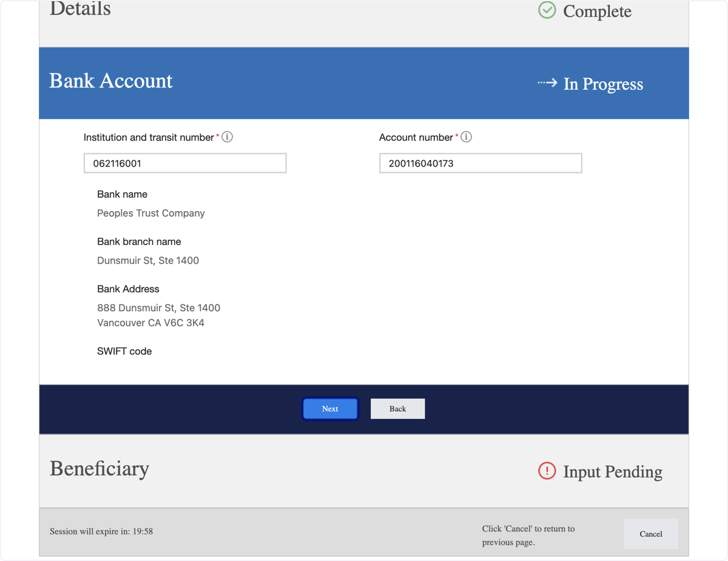
Task: Click the green Complete checkmark icon
Action: (547, 10)
